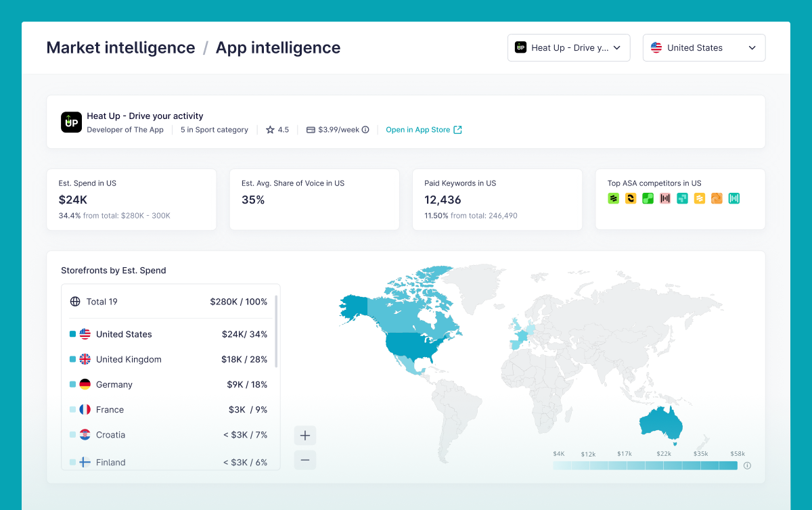
Task: Click the United Kingdom flag icon
Action: click(85, 359)
